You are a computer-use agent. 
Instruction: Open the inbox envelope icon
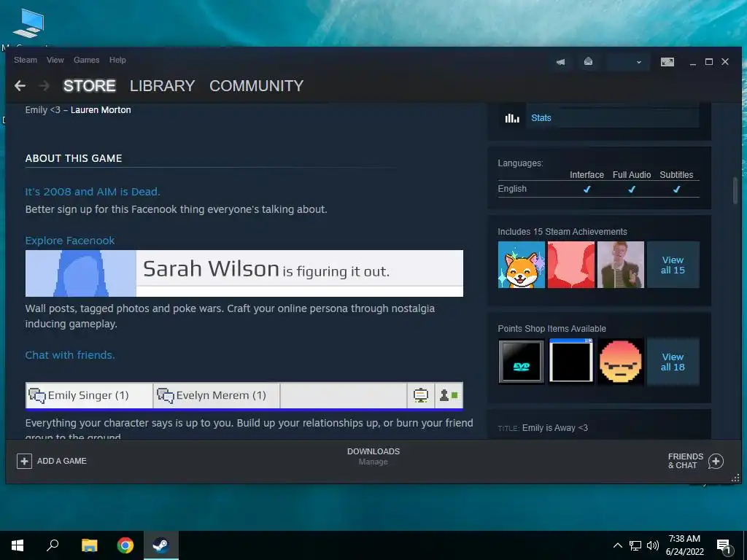tap(589, 61)
